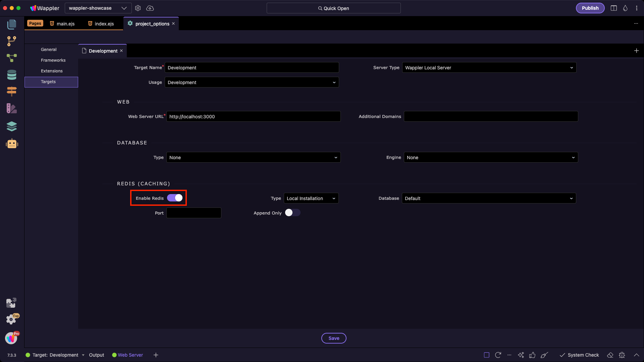
Task: Expand the wappler-showcase project selector
Action: [97, 8]
